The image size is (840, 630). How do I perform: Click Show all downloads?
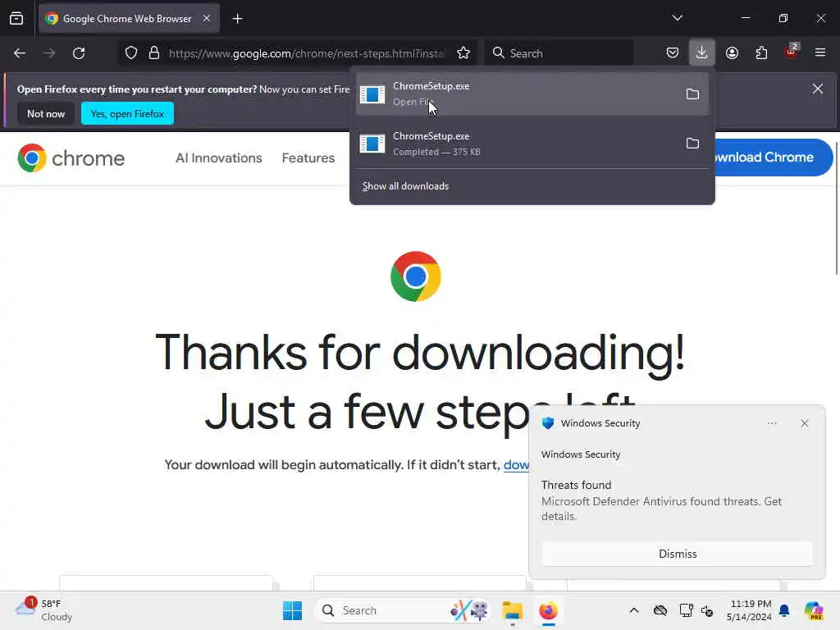point(405,186)
